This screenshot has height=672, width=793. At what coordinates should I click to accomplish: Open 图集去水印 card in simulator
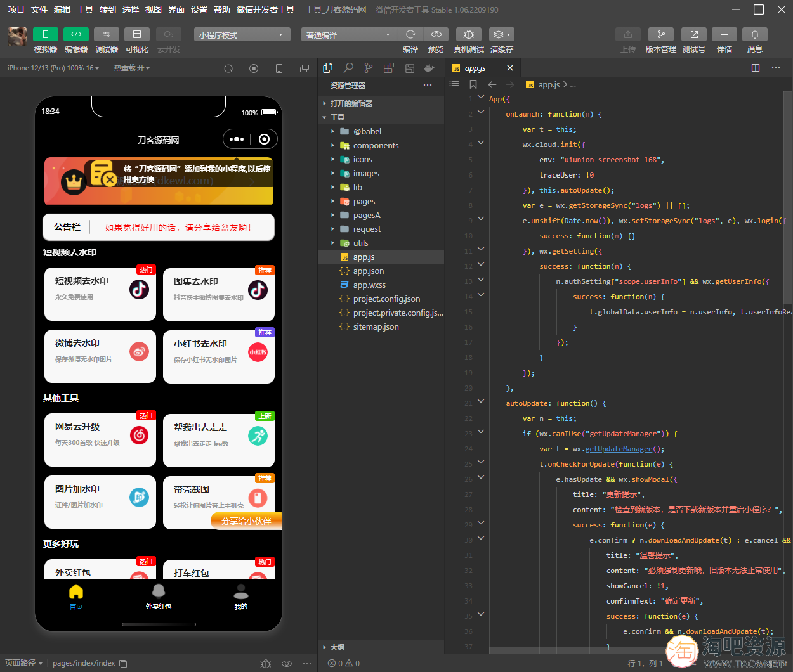[219, 294]
